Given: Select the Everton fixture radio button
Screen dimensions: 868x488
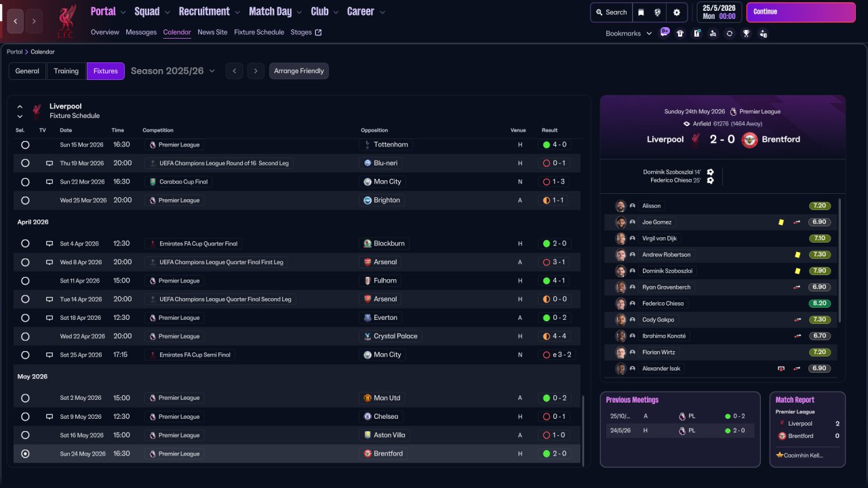Looking at the screenshot, I should [25, 317].
